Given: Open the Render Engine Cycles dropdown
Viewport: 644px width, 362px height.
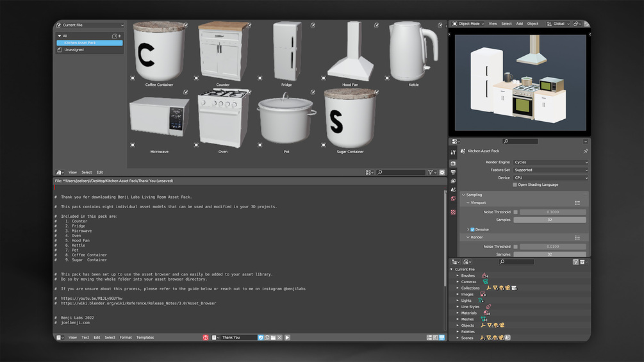Looking at the screenshot, I should [551, 162].
